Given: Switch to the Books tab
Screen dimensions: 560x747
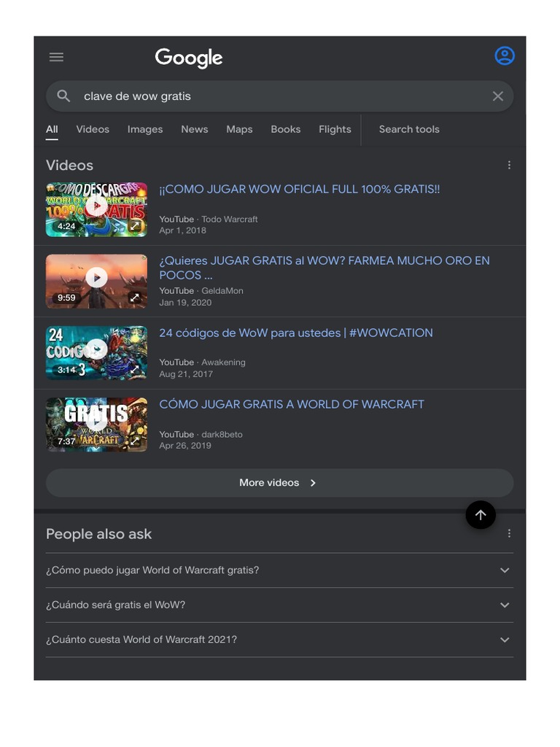Looking at the screenshot, I should [285, 129].
